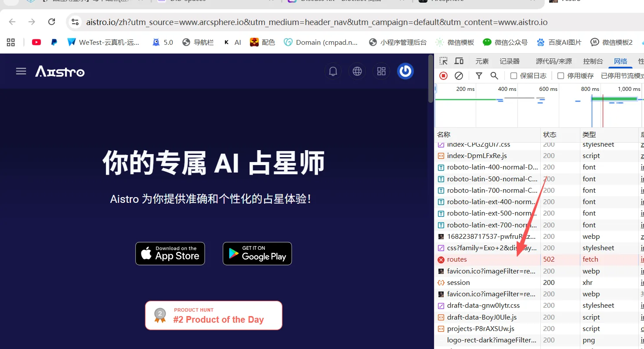Screen dimensions: 644x349
Task: Clear the network log
Action: (x=459, y=76)
